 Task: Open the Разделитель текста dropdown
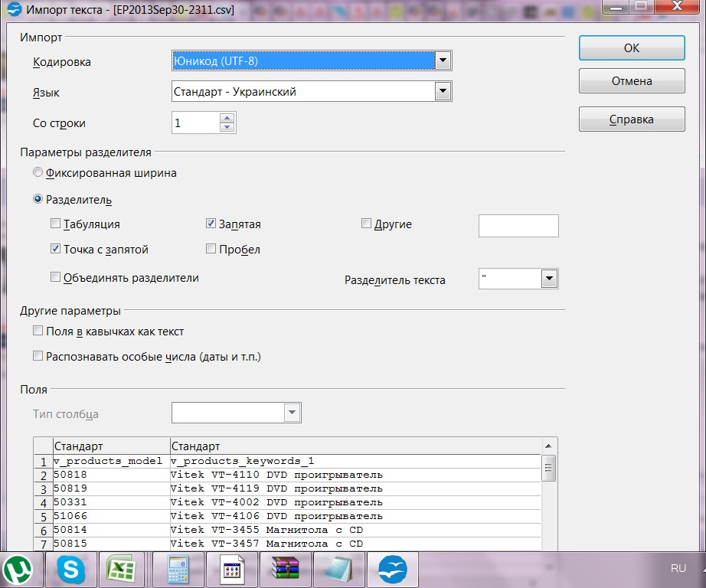549,279
